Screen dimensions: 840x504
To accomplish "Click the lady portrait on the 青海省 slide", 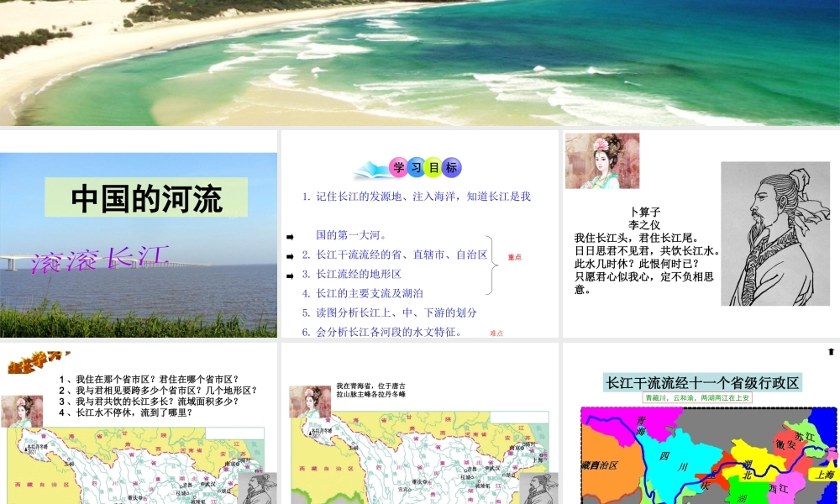I will point(310,402).
